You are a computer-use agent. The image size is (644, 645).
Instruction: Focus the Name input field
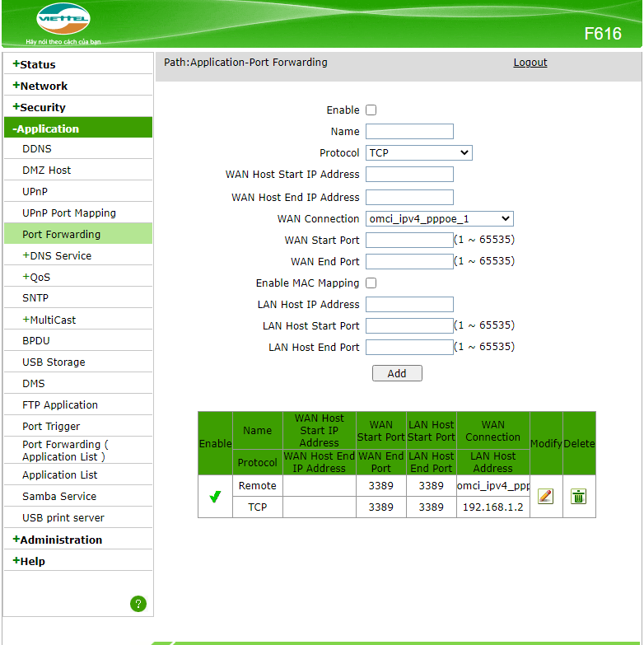point(409,132)
